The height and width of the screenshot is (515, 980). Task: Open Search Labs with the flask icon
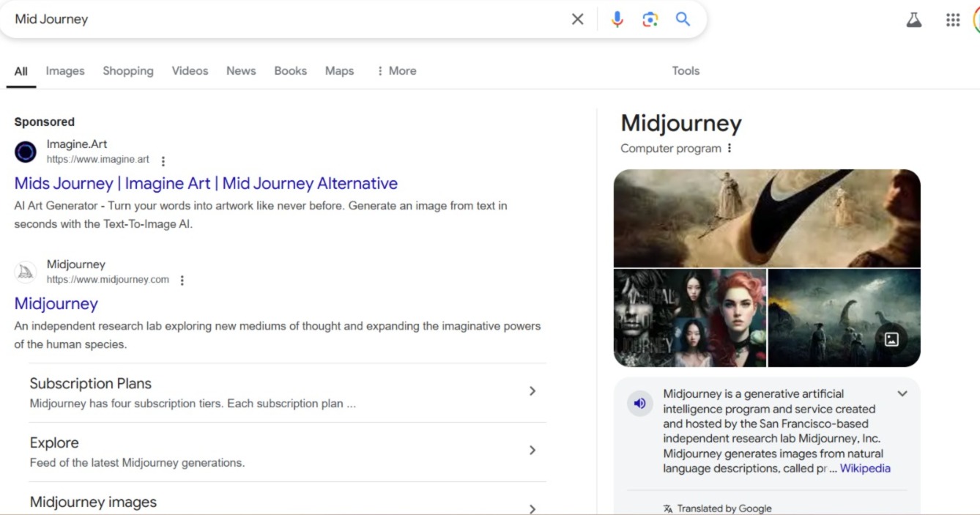click(913, 20)
